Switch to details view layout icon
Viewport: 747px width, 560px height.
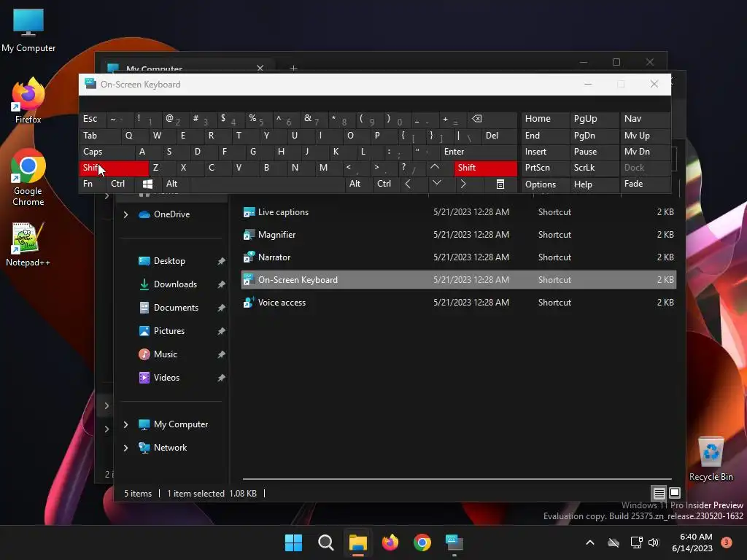pyautogui.click(x=659, y=493)
